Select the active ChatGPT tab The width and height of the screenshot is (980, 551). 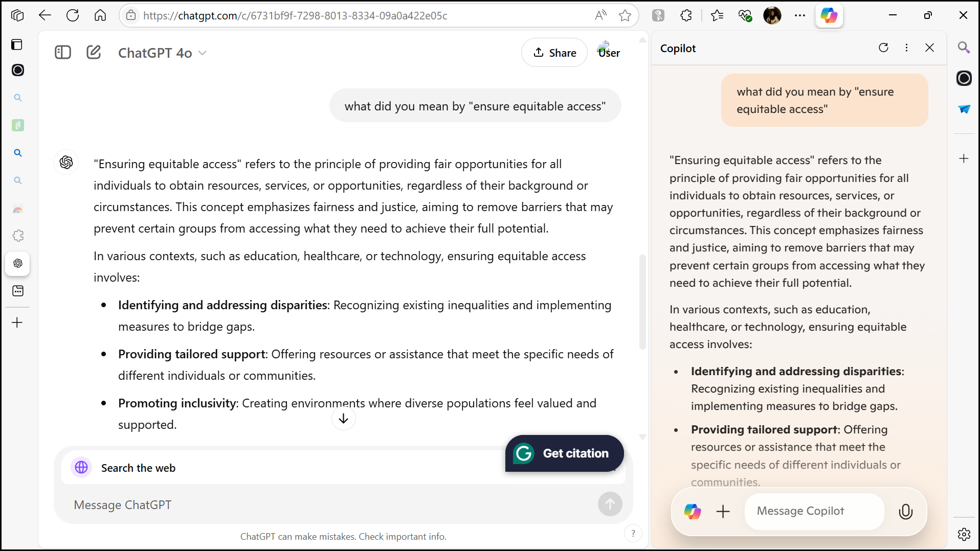[18, 263]
